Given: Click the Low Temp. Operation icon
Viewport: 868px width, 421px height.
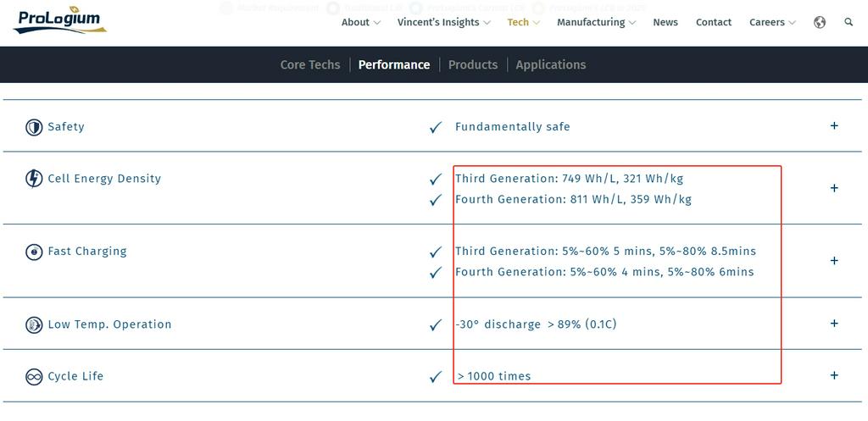Looking at the screenshot, I should [x=34, y=324].
